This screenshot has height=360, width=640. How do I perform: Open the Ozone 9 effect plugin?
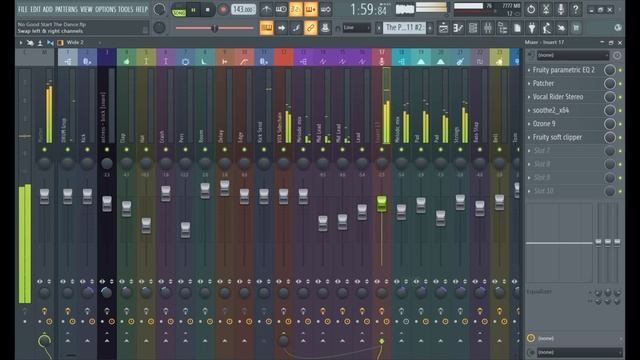[x=544, y=124]
